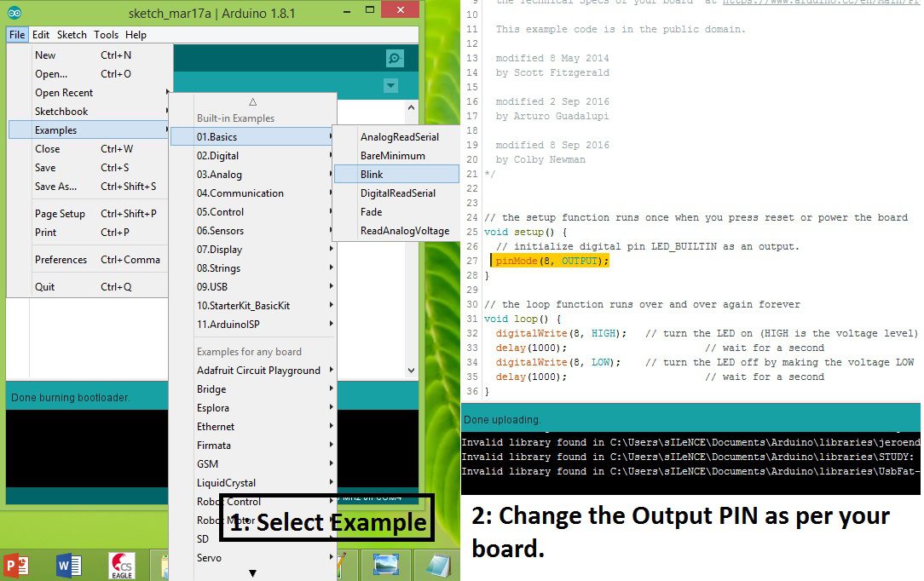924x581 pixels.
Task: Open the notepad taskbar icon
Action: (x=438, y=566)
